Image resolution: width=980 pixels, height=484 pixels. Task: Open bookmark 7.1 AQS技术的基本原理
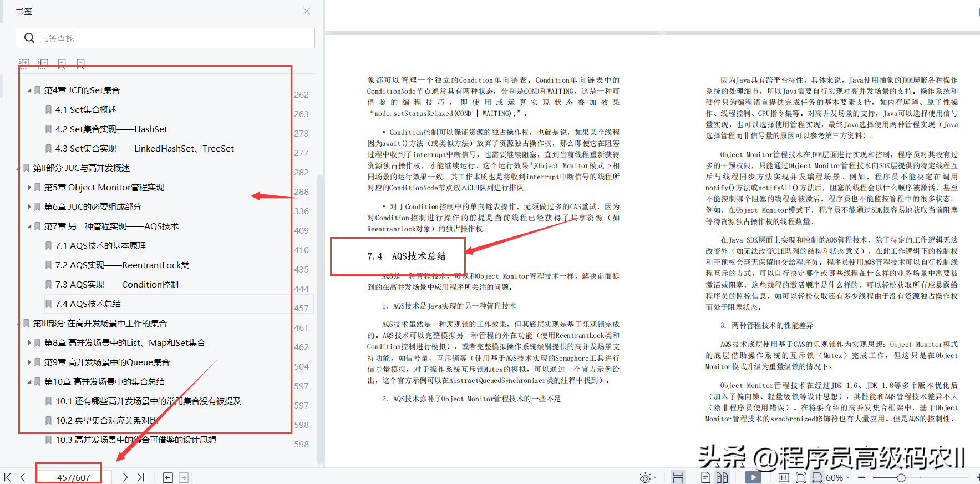click(x=101, y=246)
